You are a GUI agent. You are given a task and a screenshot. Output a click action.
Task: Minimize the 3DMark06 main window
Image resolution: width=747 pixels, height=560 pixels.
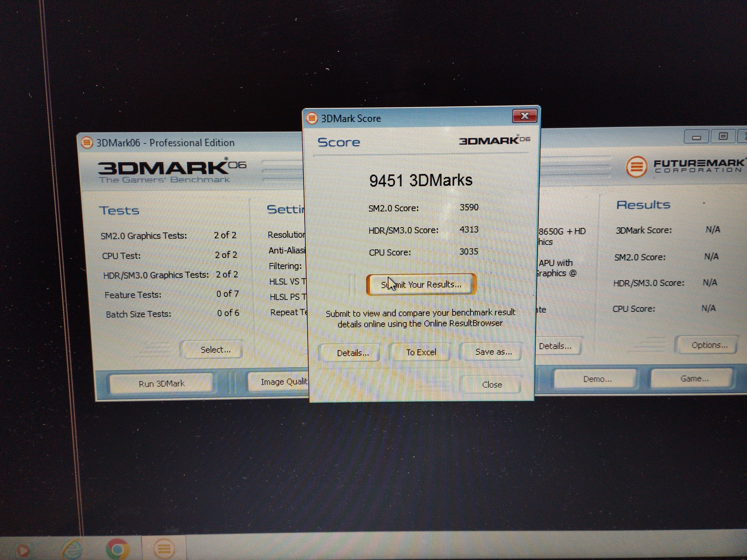[696, 137]
